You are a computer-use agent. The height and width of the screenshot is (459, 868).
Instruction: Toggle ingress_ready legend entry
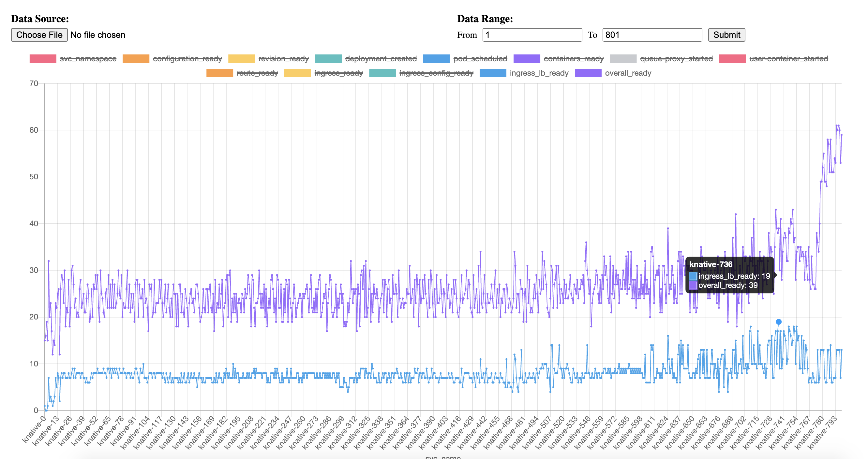tap(338, 73)
